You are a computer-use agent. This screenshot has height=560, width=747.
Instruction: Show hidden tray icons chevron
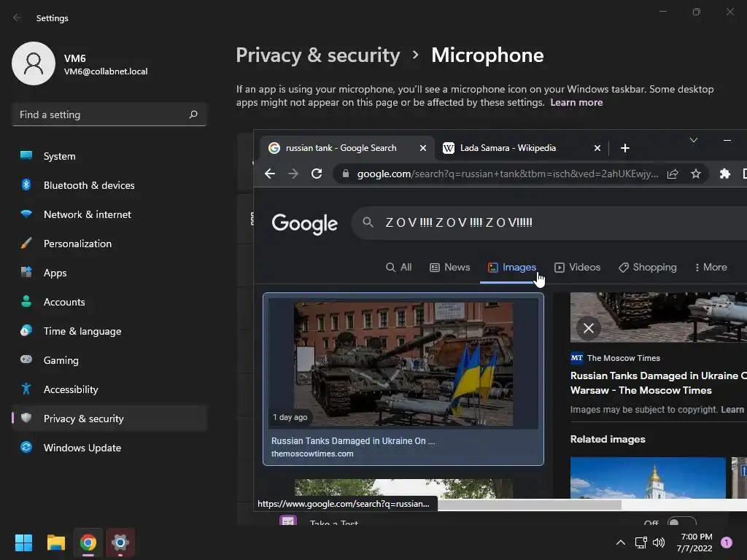[620, 542]
